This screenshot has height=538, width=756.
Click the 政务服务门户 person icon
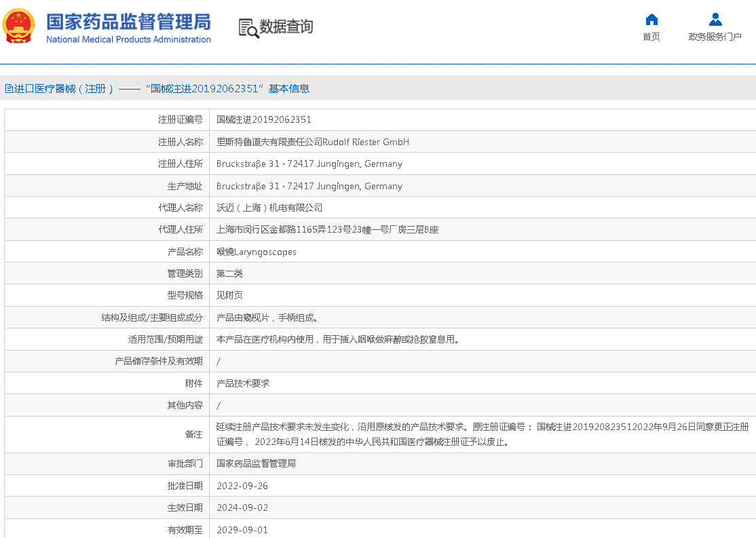[715, 19]
